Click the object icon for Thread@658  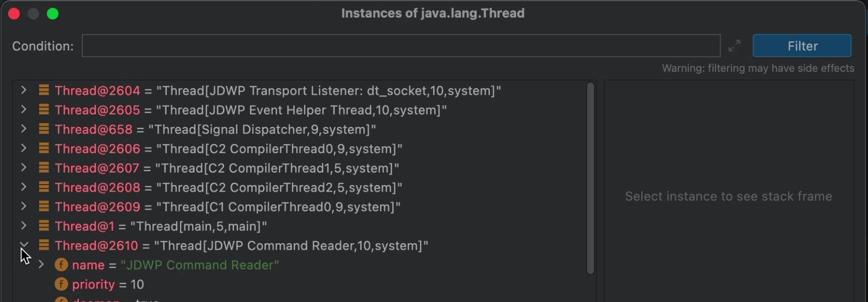(x=44, y=129)
